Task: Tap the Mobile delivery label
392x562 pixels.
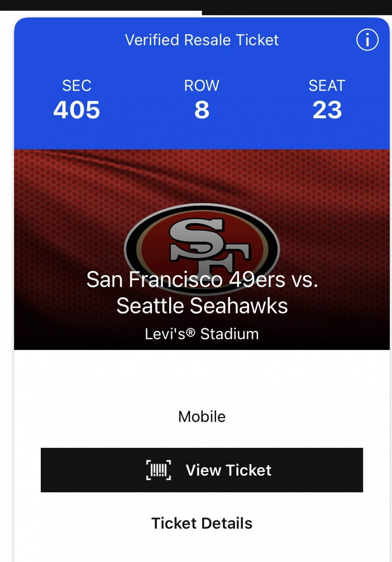Action: click(x=202, y=416)
